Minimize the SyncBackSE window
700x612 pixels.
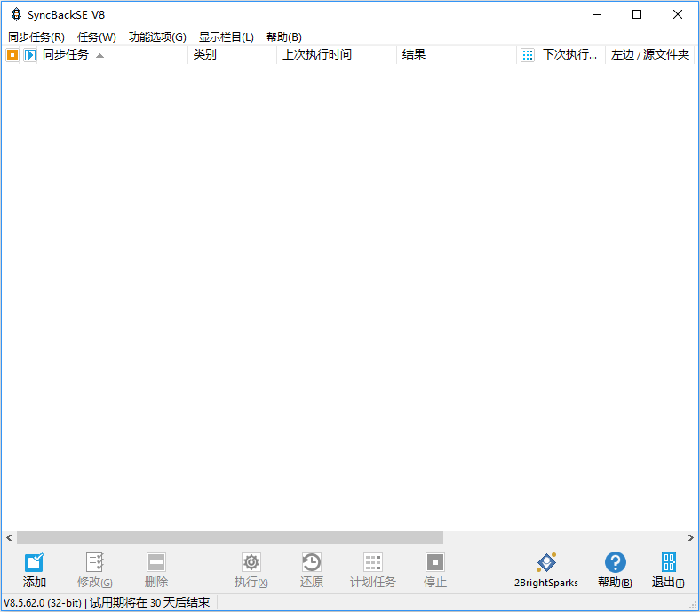pyautogui.click(x=597, y=14)
